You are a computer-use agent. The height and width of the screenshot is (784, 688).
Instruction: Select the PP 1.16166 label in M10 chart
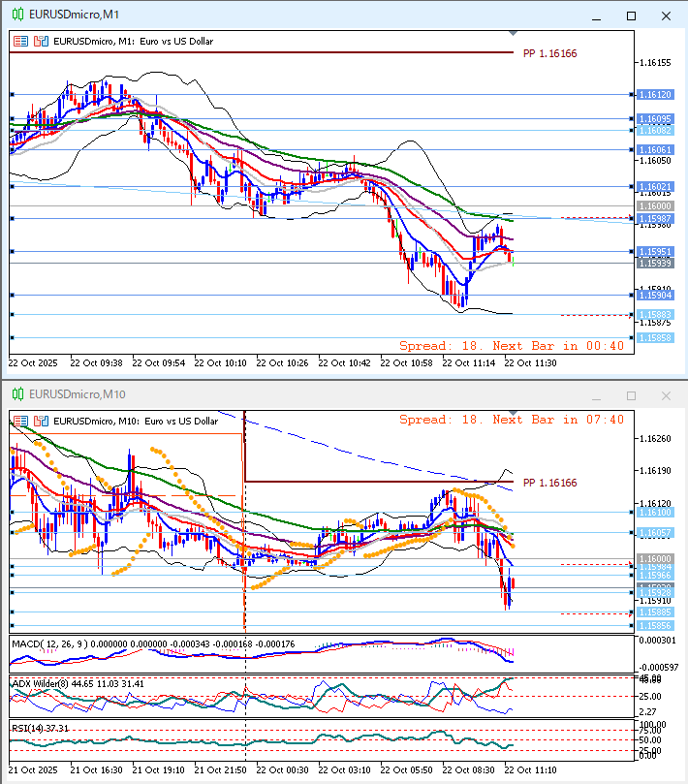549,482
